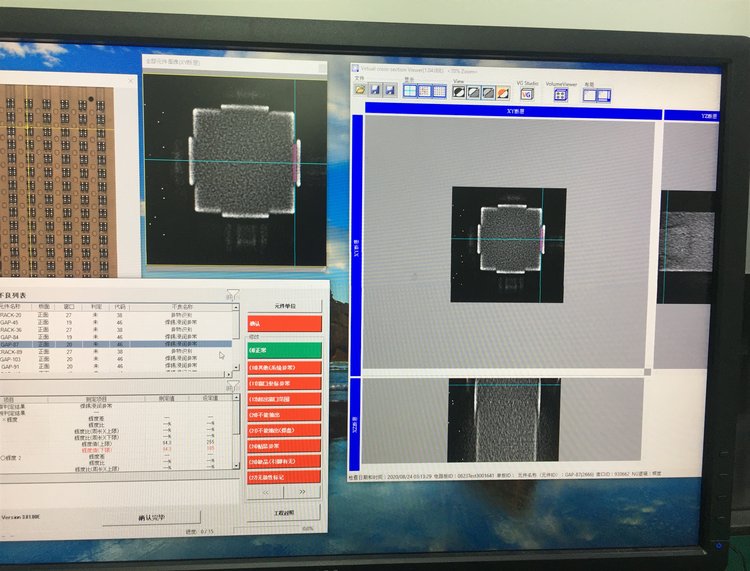Select the single-pane layout icon

coord(589,95)
